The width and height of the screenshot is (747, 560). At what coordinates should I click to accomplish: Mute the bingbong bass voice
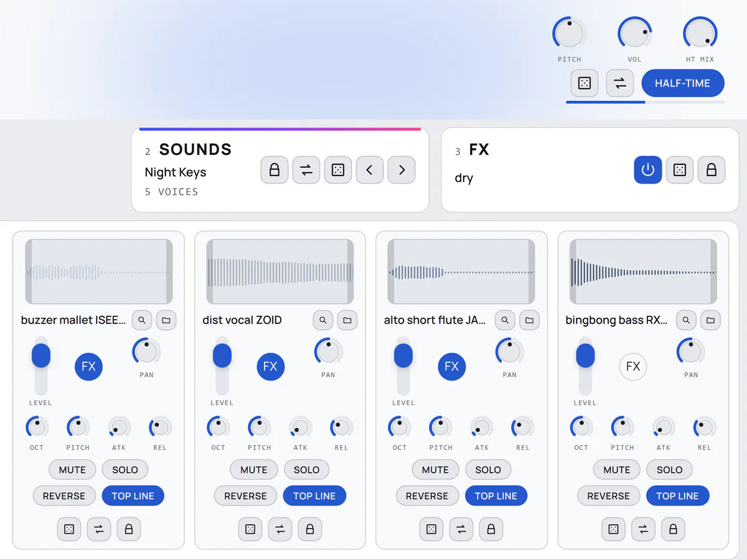(x=617, y=470)
